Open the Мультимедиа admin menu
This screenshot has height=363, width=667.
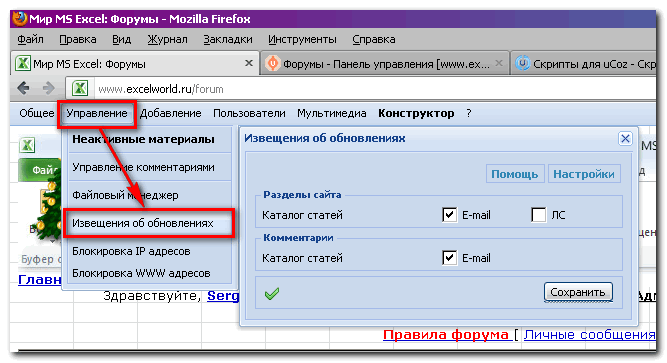point(331,113)
